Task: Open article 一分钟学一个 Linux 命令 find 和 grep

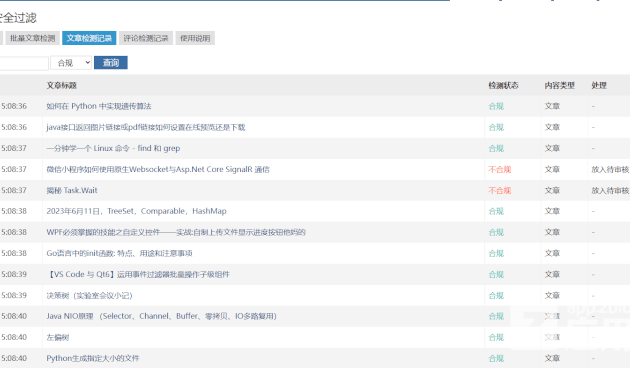Action: [x=113, y=148]
